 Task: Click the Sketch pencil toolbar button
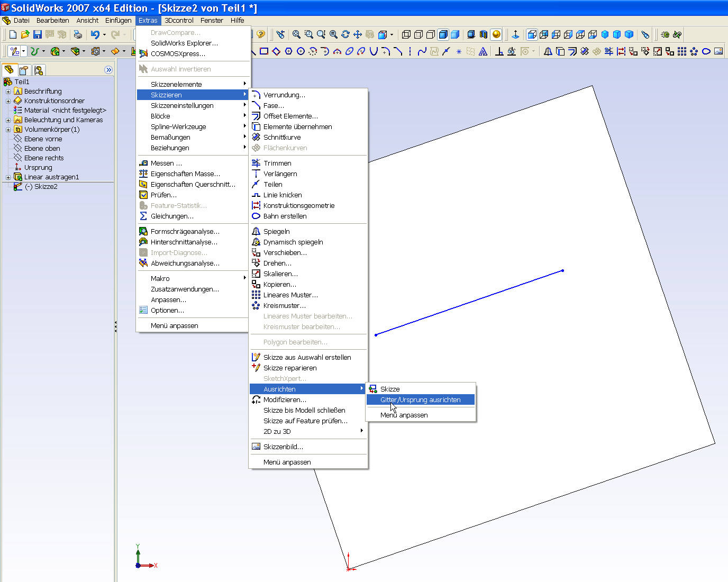(x=15, y=51)
